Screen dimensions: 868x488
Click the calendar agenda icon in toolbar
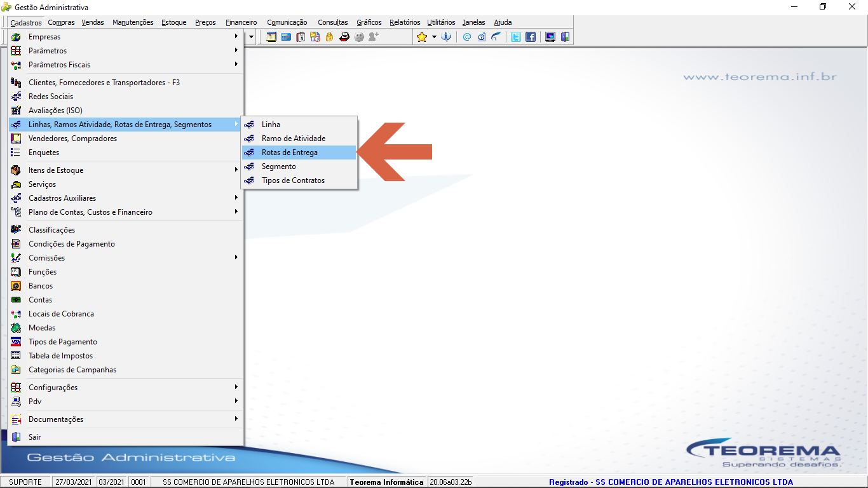[x=271, y=37]
